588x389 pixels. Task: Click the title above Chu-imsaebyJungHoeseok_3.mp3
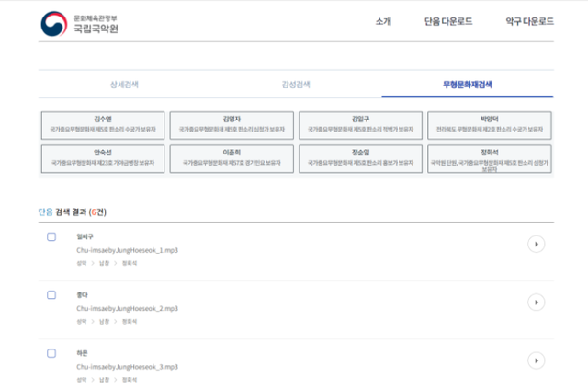(x=82, y=353)
